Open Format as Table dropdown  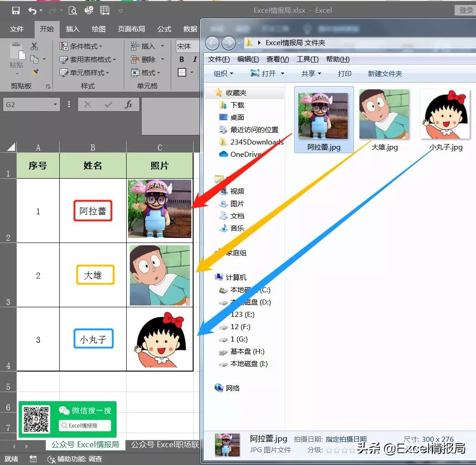[88, 59]
